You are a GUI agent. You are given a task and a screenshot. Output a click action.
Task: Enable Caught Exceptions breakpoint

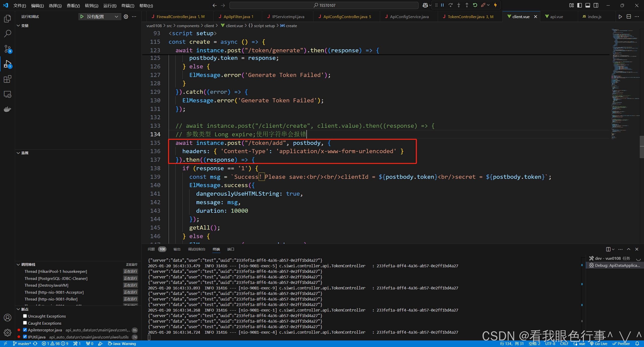(25, 323)
